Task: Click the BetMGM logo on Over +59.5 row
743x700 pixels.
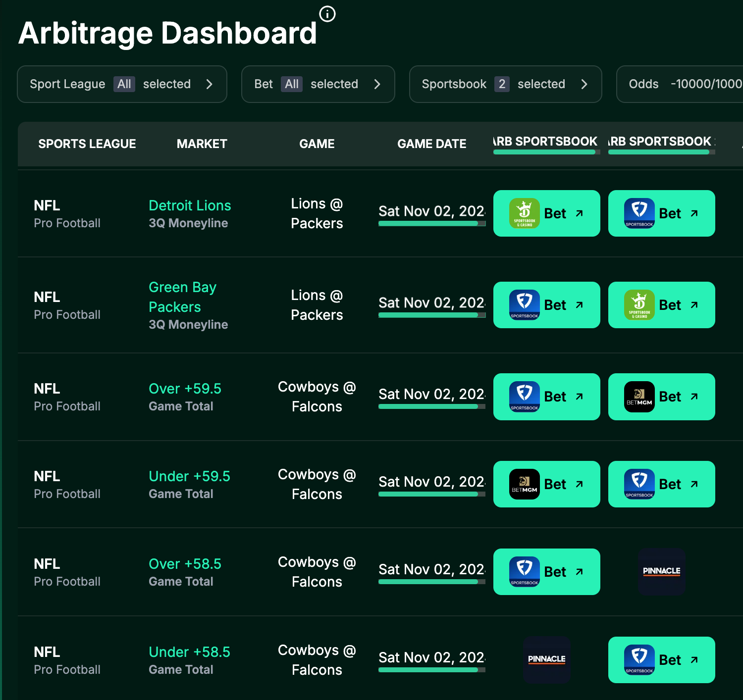Action: tap(638, 397)
